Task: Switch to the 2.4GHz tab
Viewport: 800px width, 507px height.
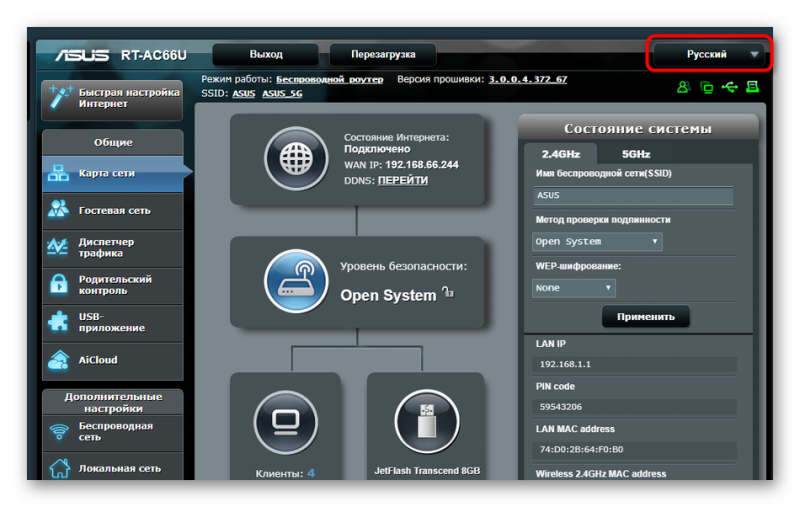Action: point(561,154)
